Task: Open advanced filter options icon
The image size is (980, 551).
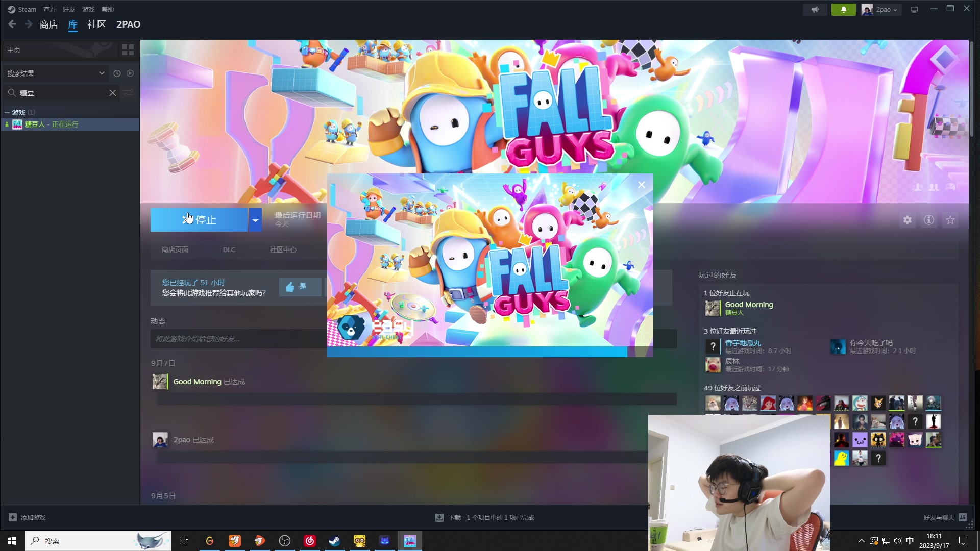Action: [129, 93]
